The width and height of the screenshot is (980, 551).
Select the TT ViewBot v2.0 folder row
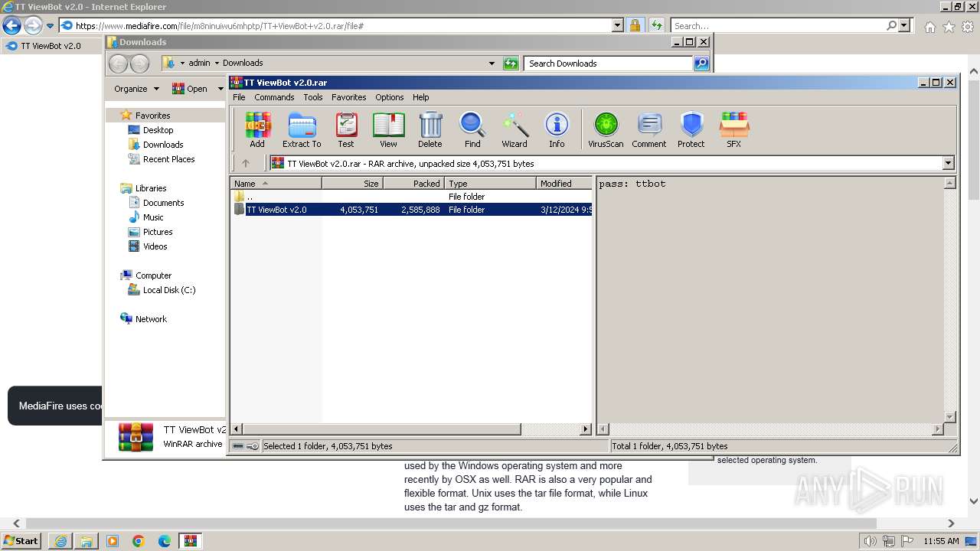point(412,210)
